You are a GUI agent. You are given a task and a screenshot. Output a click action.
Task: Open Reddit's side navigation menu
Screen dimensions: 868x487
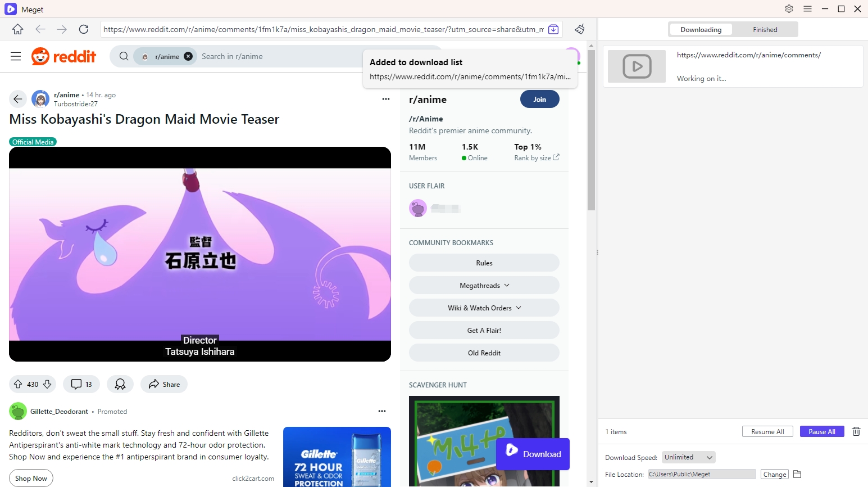click(16, 56)
